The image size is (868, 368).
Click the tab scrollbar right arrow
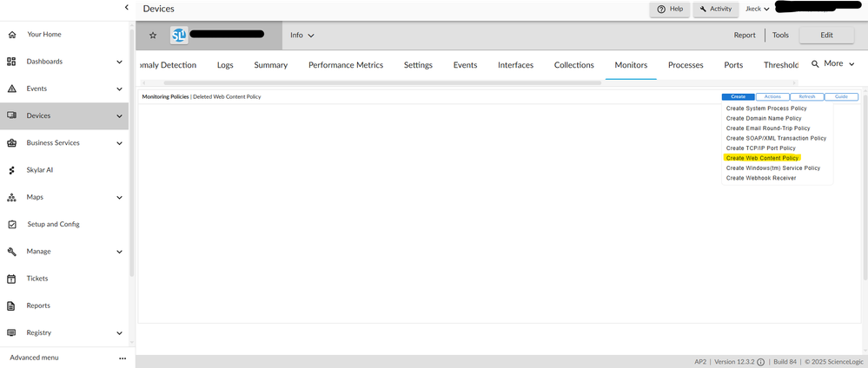(796, 83)
